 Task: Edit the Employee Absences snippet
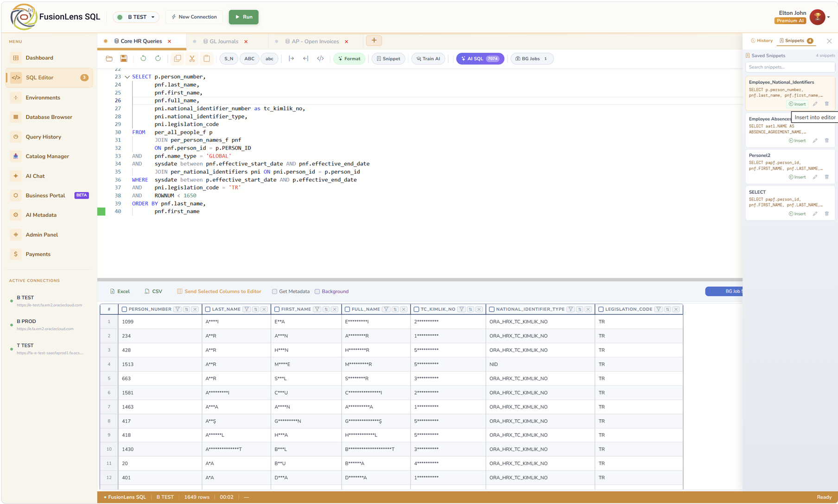click(x=815, y=140)
